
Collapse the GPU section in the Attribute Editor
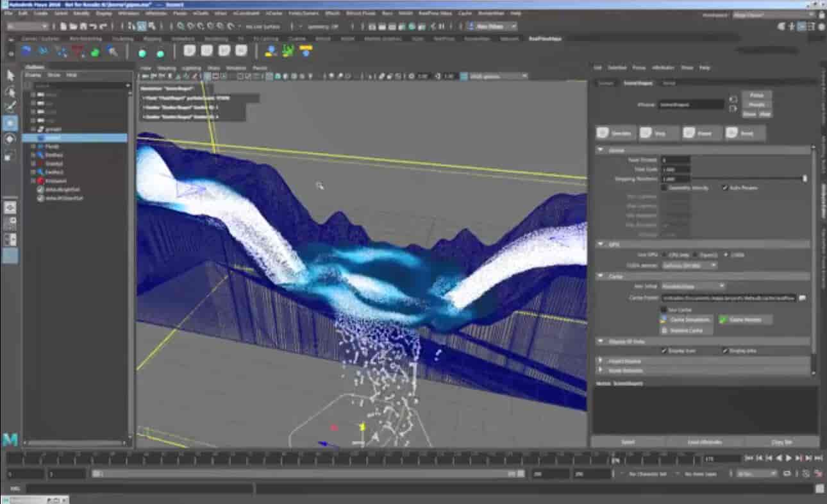point(601,243)
